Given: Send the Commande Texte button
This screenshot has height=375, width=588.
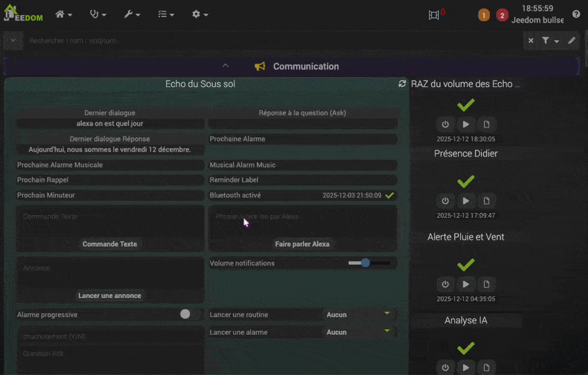Looking at the screenshot, I should 110,244.
